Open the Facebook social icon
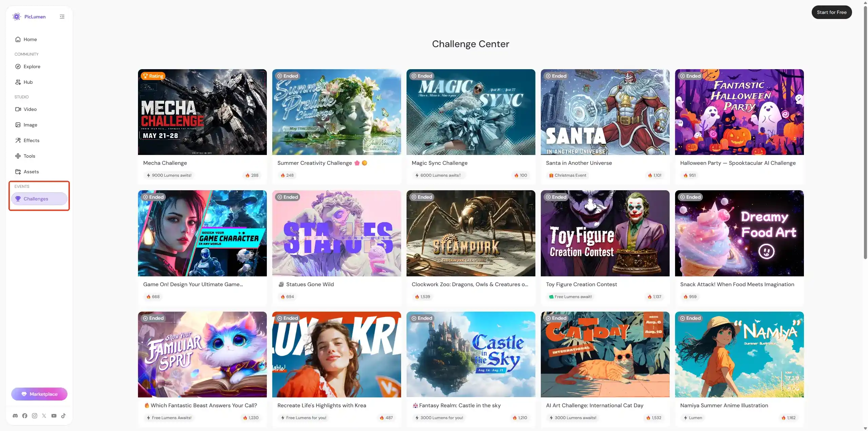 pos(25,416)
